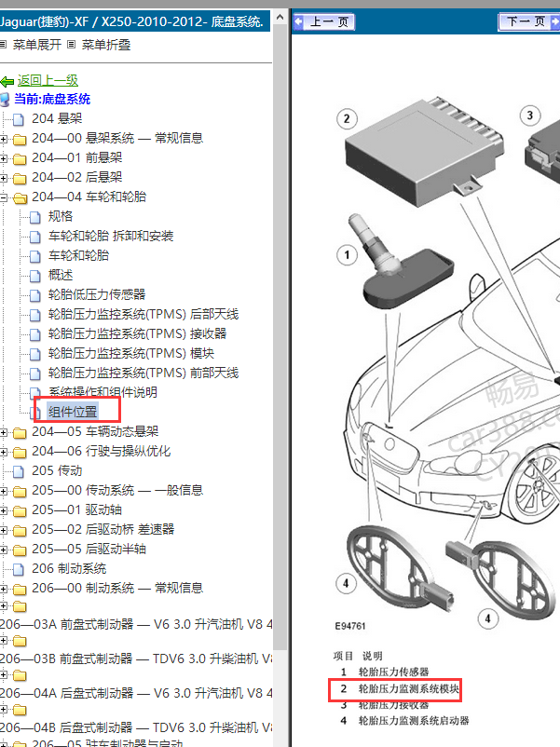Screen dimensions: 560x747
Task: Expand the 204—00 悬架系统 folder
Action: pyautogui.click(x=4, y=139)
